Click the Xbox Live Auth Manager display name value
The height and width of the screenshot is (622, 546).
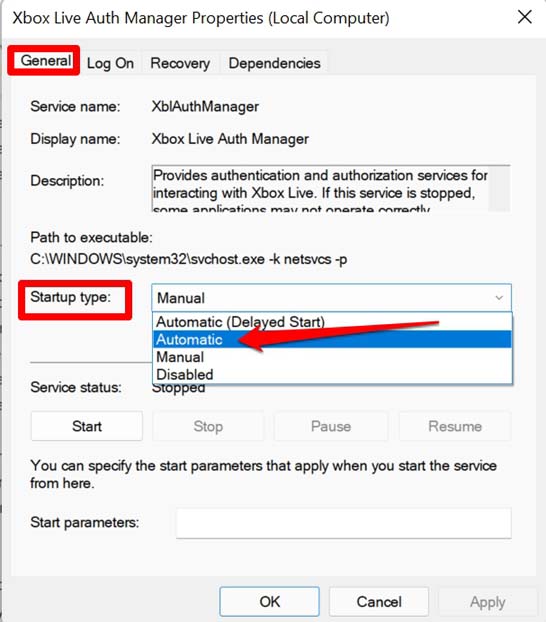pyautogui.click(x=230, y=139)
